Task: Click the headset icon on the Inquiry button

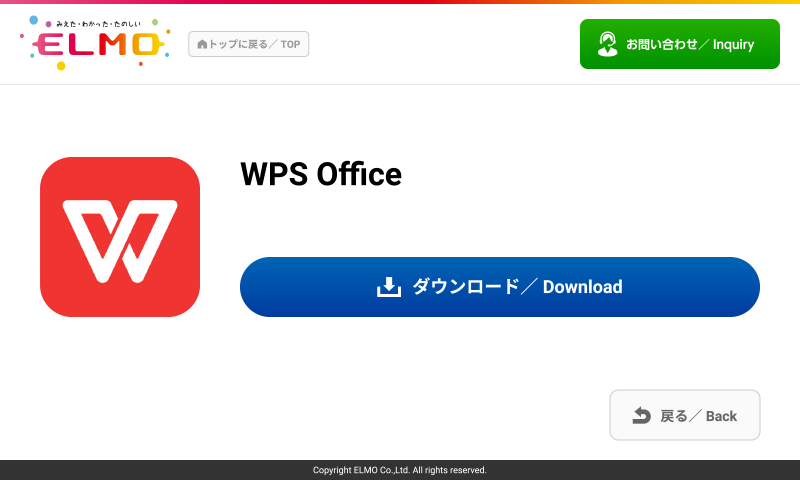Action: [x=607, y=44]
